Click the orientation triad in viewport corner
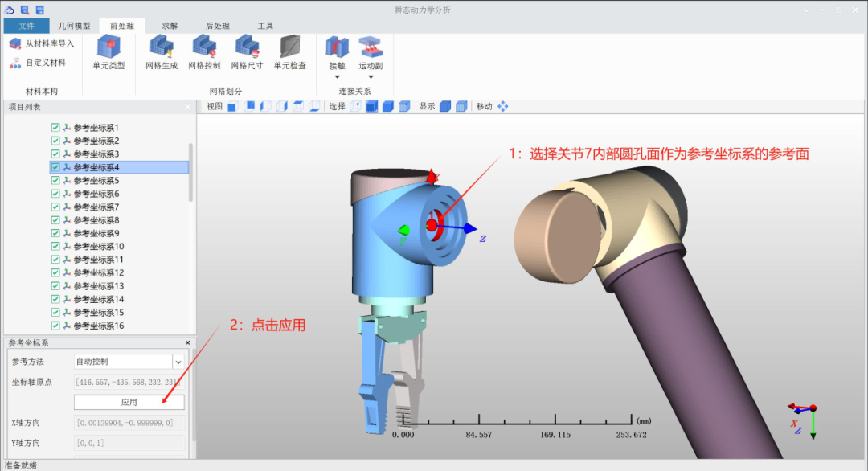The image size is (868, 471). [803, 420]
